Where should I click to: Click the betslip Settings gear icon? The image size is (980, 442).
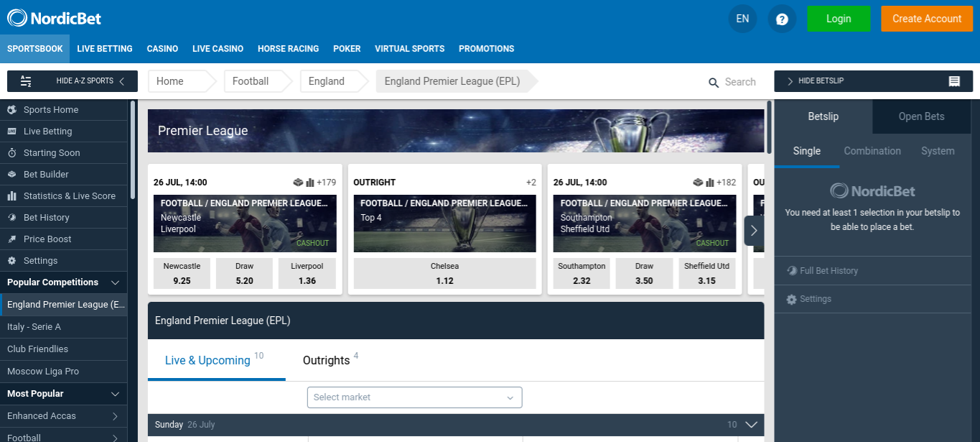(x=792, y=299)
